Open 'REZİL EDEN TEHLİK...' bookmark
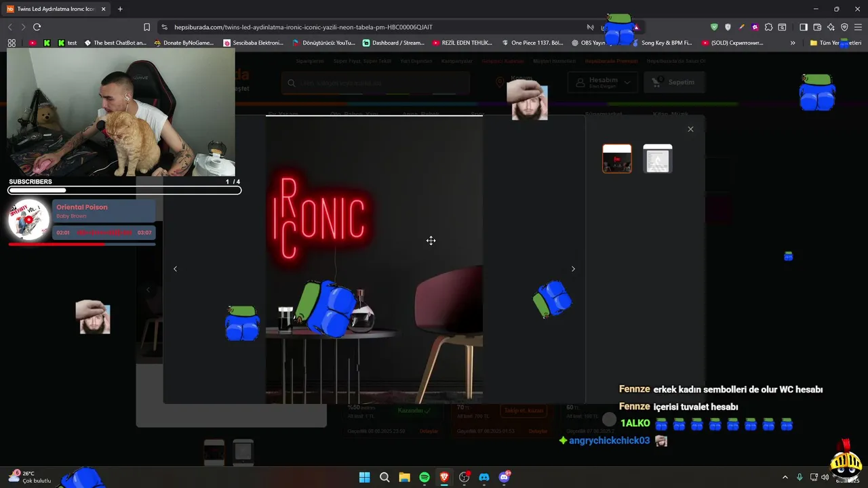The height and width of the screenshot is (488, 868). click(x=462, y=43)
